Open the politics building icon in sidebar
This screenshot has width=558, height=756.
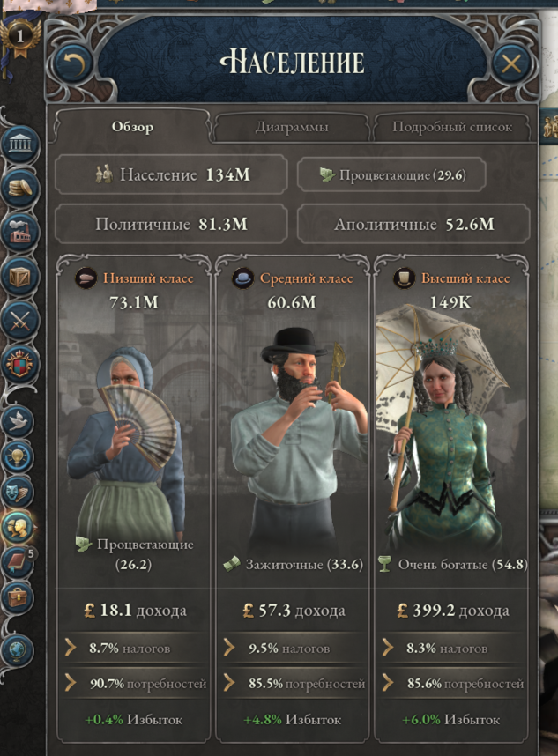(19, 144)
